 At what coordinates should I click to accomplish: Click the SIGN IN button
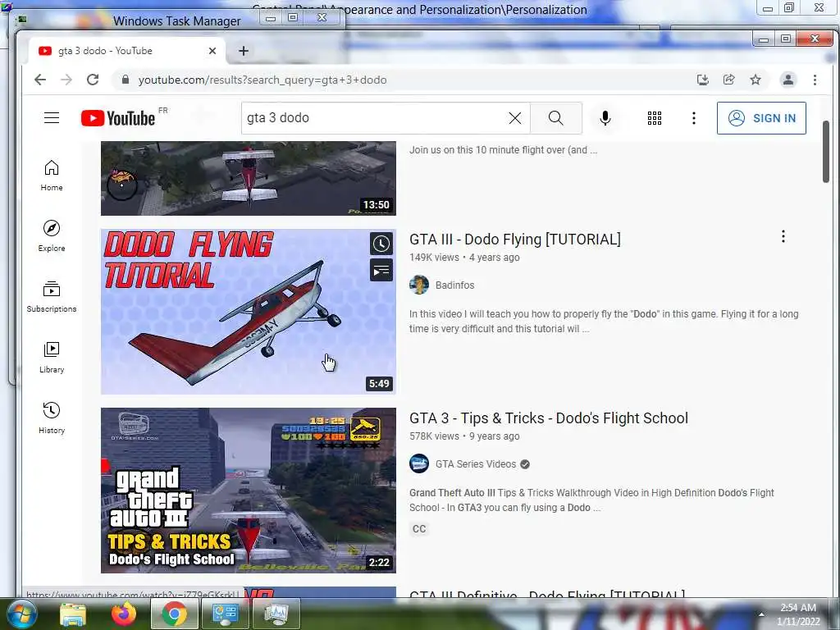(x=761, y=118)
